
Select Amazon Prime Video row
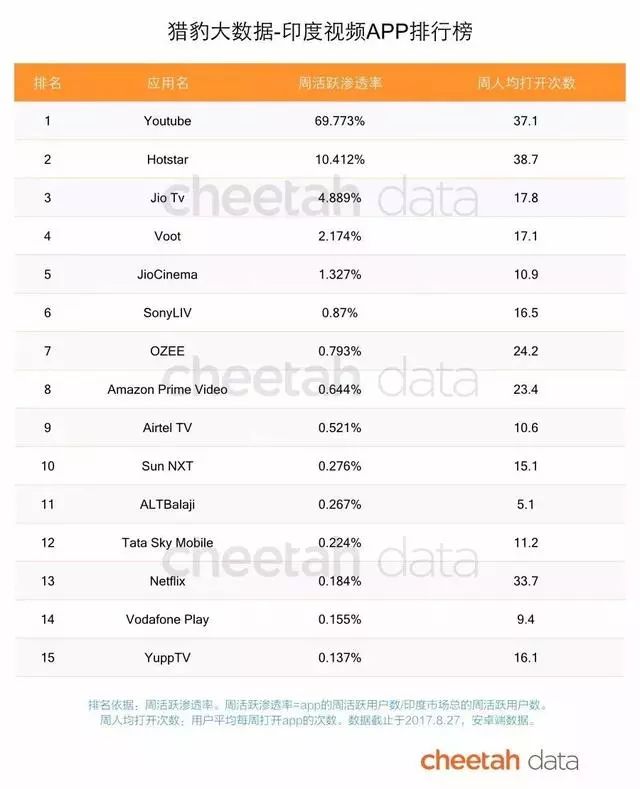point(167,390)
